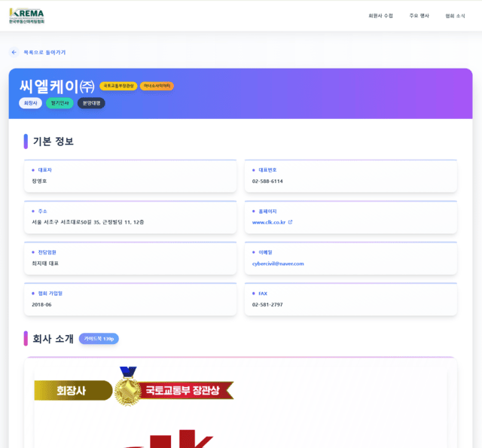Click the join date 2018-06
Image resolution: width=482 pixels, height=448 pixels.
41,304
